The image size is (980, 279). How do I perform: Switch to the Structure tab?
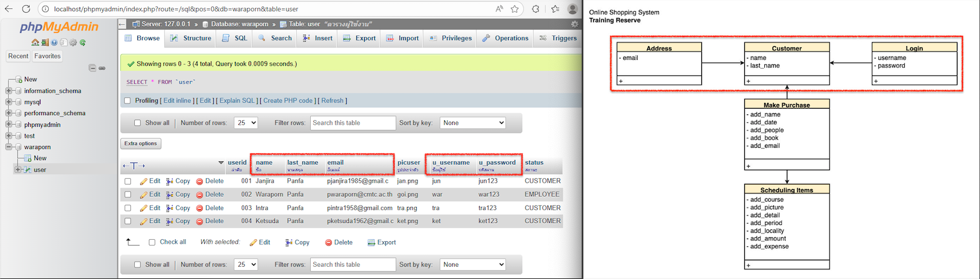click(x=190, y=38)
